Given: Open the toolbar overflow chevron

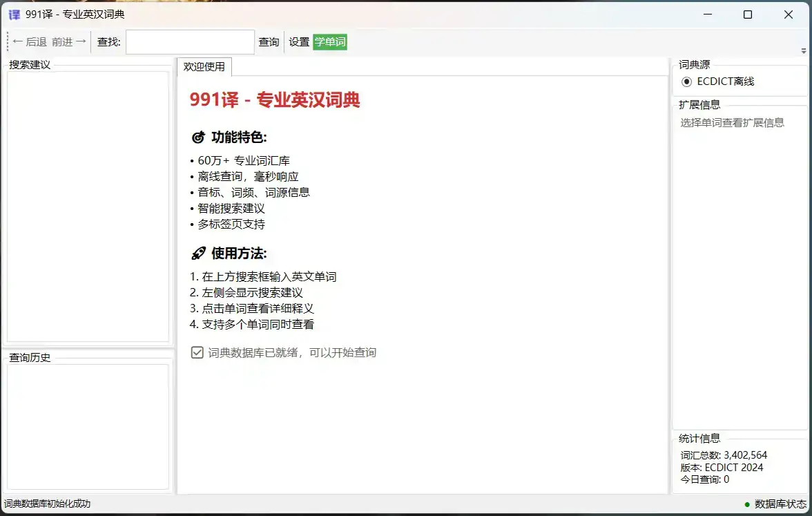Looking at the screenshot, I should point(804,49).
